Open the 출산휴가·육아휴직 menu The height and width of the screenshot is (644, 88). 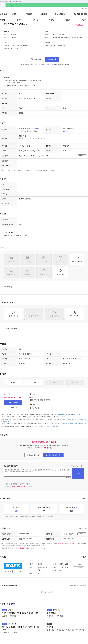click(x=80, y=14)
